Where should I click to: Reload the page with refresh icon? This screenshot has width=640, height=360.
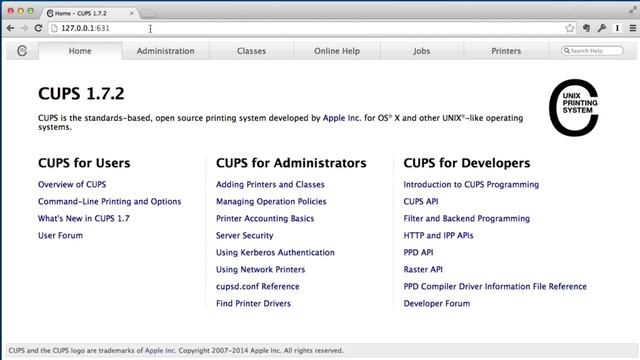pos(38,28)
